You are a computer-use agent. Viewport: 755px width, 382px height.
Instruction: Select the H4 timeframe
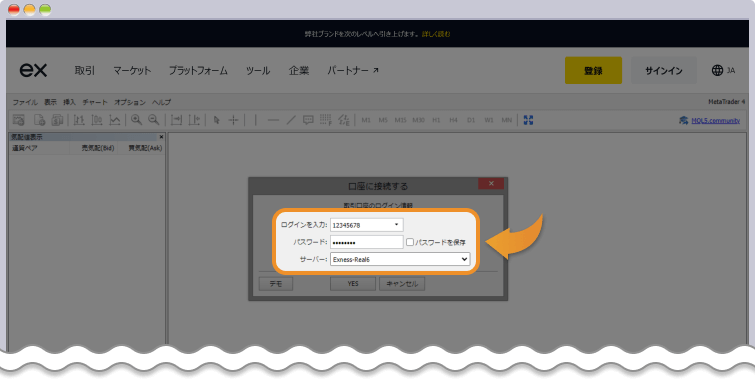(x=454, y=120)
